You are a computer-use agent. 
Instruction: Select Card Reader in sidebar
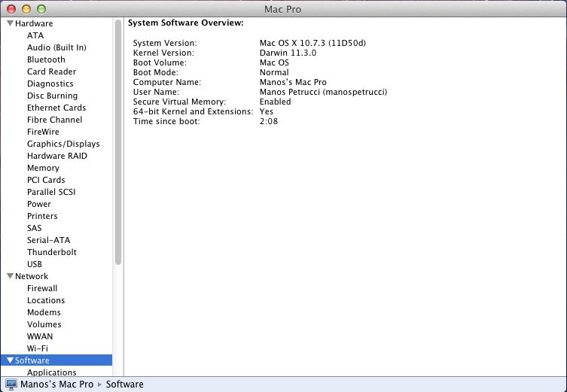coord(52,71)
